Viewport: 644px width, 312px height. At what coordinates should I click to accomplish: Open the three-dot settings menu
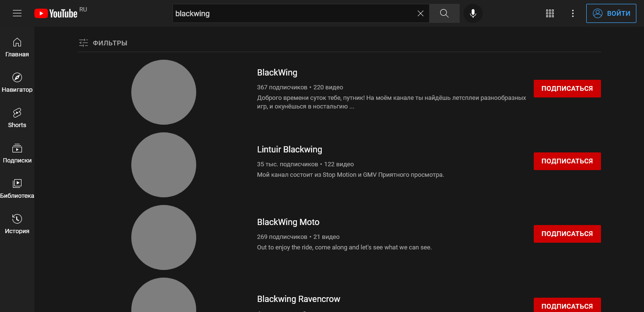pos(573,13)
